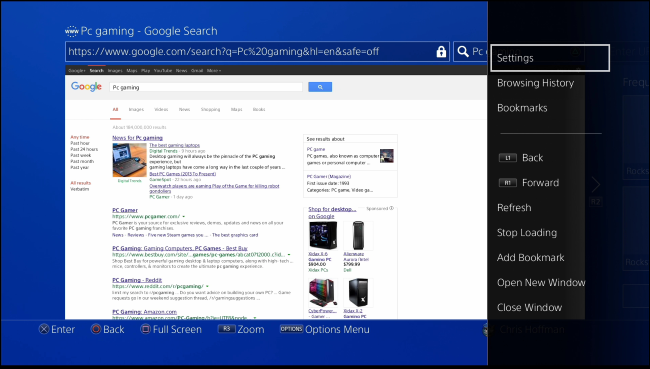This screenshot has height=369, width=650.
Task: Click Google+ in the Google top bar
Action: 77,70
